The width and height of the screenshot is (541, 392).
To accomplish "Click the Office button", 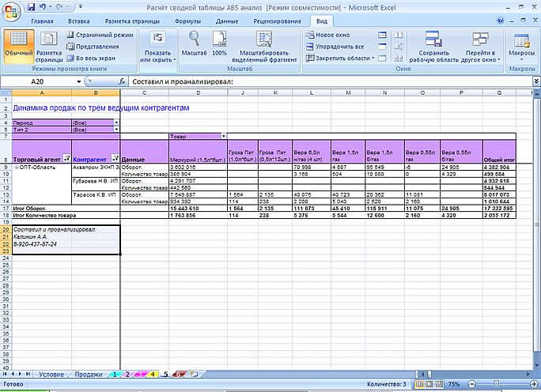I will 11,12.
